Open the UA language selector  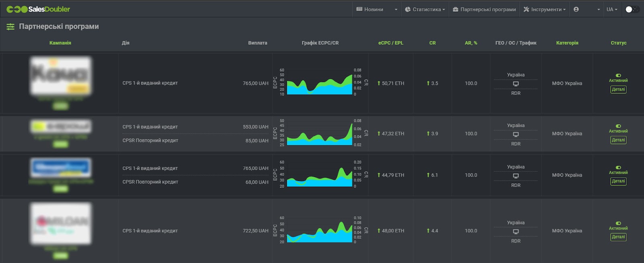(612, 9)
